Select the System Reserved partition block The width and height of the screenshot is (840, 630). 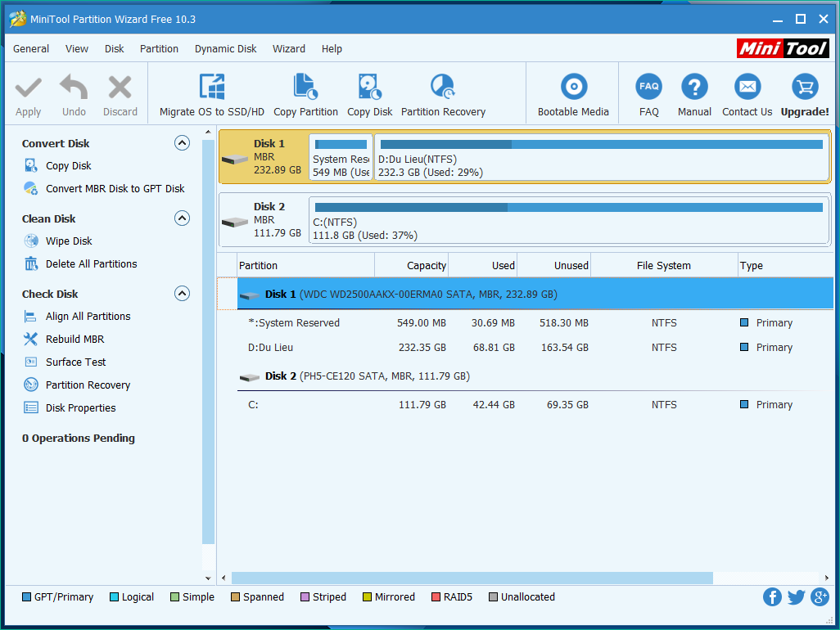coord(341,157)
